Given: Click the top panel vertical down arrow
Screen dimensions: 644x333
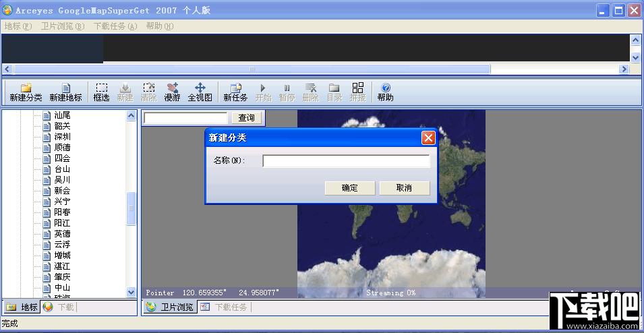Looking at the screenshot, I should tap(635, 57).
